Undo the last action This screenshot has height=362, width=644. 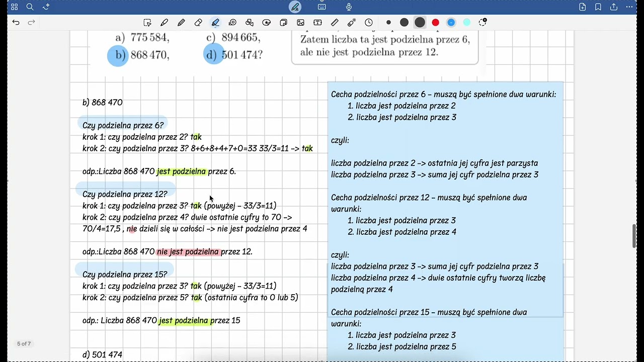pos(16,23)
